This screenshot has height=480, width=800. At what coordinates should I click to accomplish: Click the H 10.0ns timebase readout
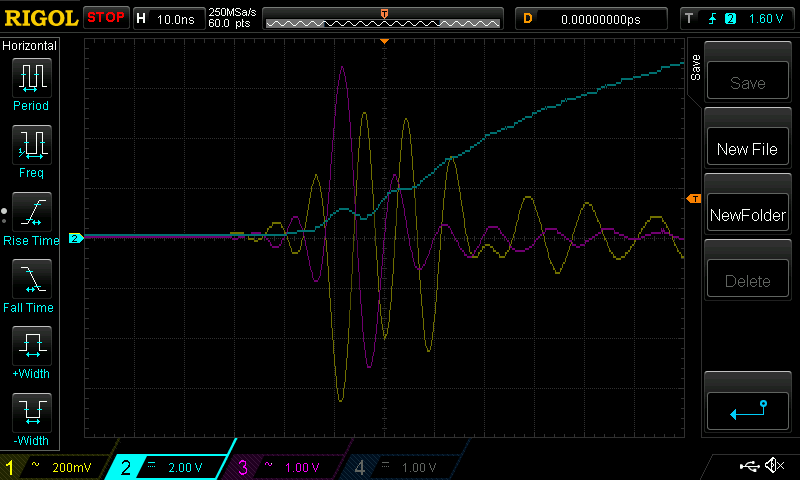tap(169, 18)
